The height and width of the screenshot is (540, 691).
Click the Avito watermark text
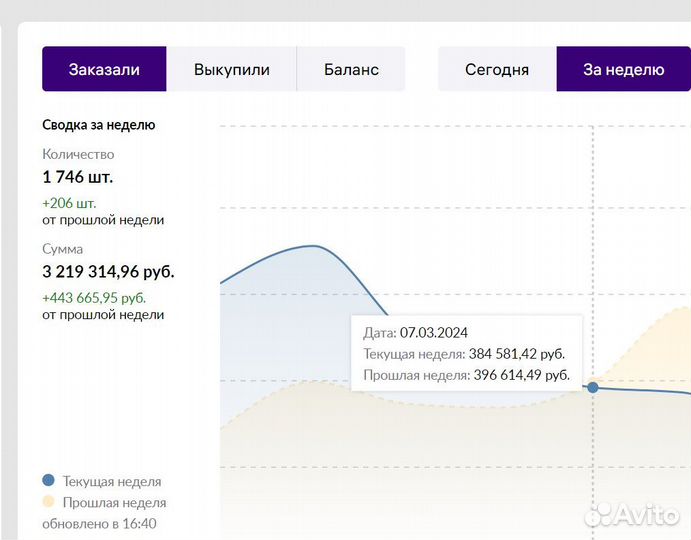tap(649, 515)
